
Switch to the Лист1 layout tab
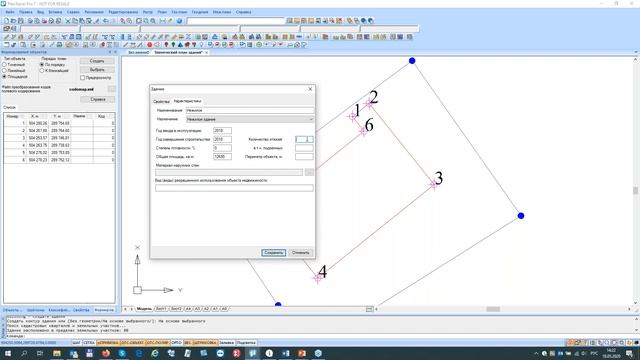point(161,309)
